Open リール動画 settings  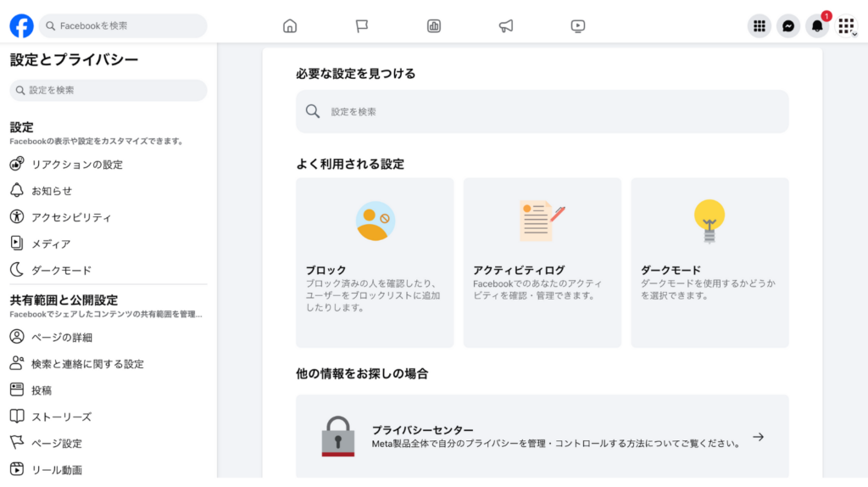pyautogui.click(x=57, y=470)
